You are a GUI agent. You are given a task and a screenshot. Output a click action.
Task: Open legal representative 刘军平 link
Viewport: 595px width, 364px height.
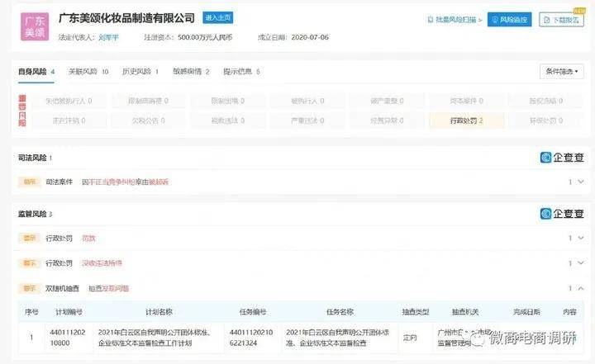point(108,37)
